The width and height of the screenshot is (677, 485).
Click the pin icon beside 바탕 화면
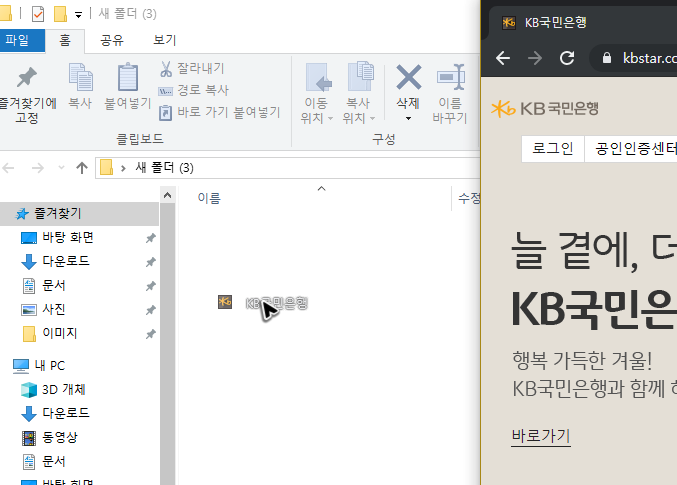(150, 238)
